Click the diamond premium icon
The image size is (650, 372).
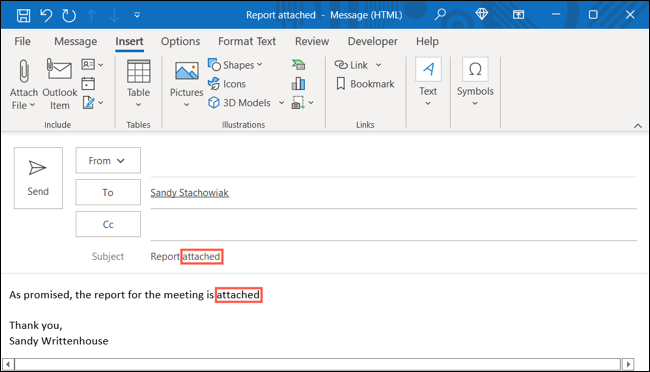pyautogui.click(x=481, y=15)
